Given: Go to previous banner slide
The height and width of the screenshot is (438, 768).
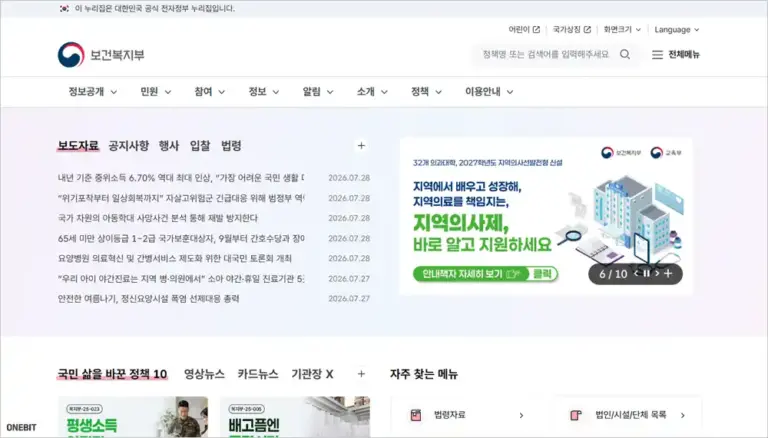Looking at the screenshot, I should coord(636,273).
